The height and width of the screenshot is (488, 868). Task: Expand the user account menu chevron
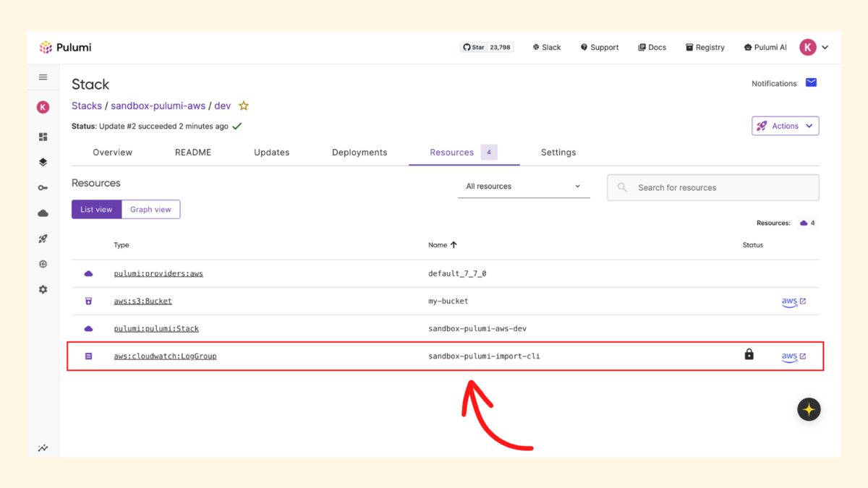coord(825,48)
